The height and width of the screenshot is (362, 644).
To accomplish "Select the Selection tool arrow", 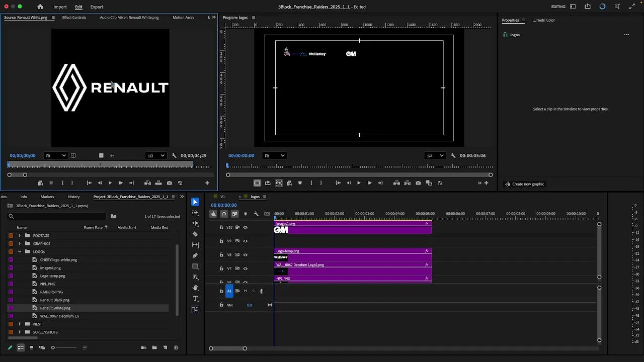I will pyautogui.click(x=195, y=202).
